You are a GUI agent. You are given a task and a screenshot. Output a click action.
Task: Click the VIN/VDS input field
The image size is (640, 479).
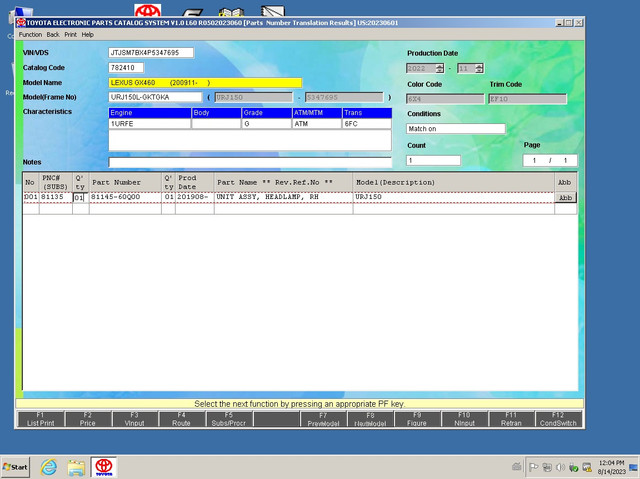[151, 53]
